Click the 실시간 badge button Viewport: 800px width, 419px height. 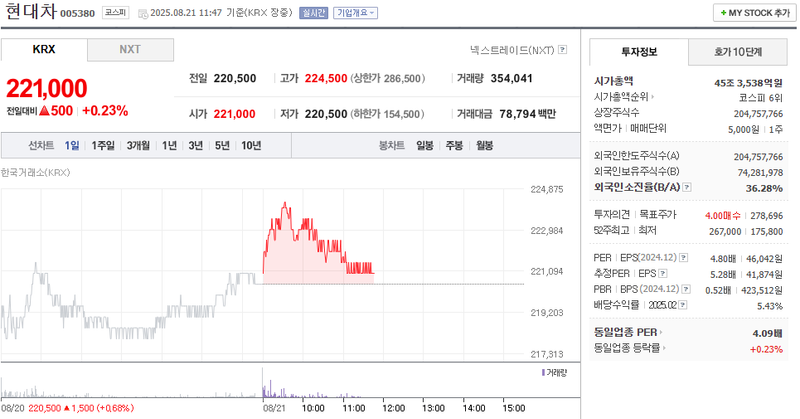point(313,13)
